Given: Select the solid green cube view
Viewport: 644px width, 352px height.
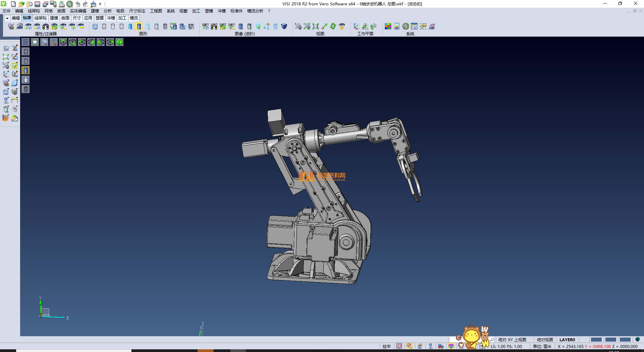Looking at the screenshot, I should click(x=119, y=42).
